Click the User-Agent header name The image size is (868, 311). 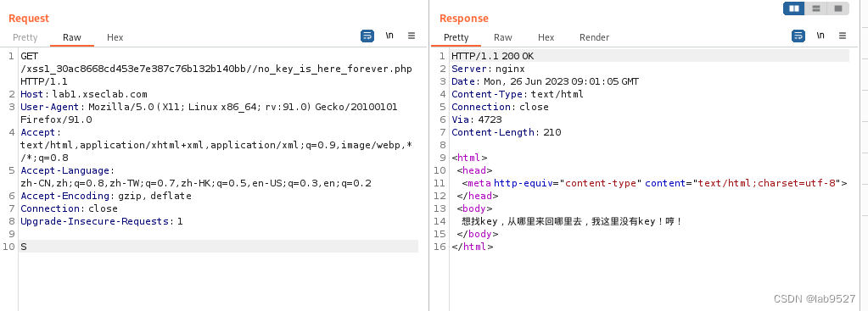(x=50, y=107)
